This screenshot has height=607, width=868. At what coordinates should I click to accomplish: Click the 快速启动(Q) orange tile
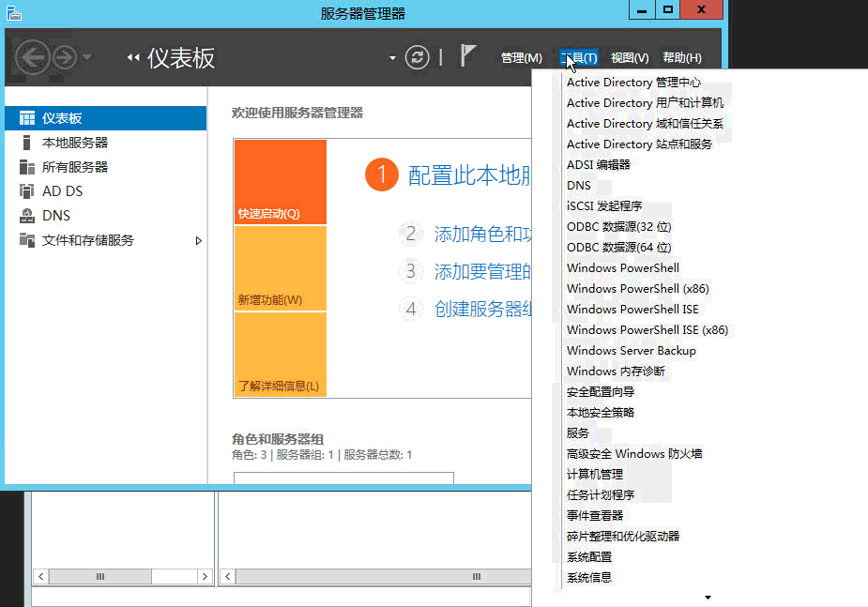tap(280, 182)
